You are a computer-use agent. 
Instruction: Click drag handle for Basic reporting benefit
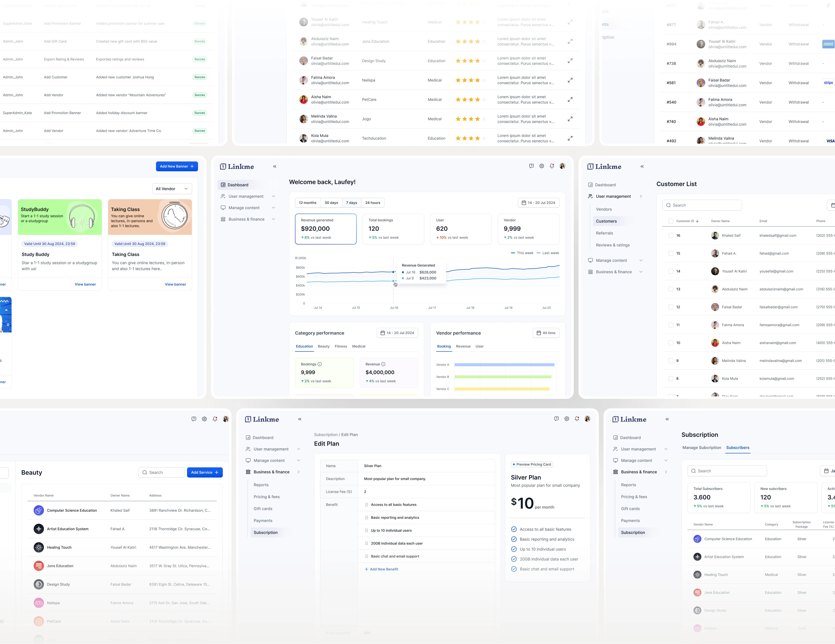tap(366, 517)
